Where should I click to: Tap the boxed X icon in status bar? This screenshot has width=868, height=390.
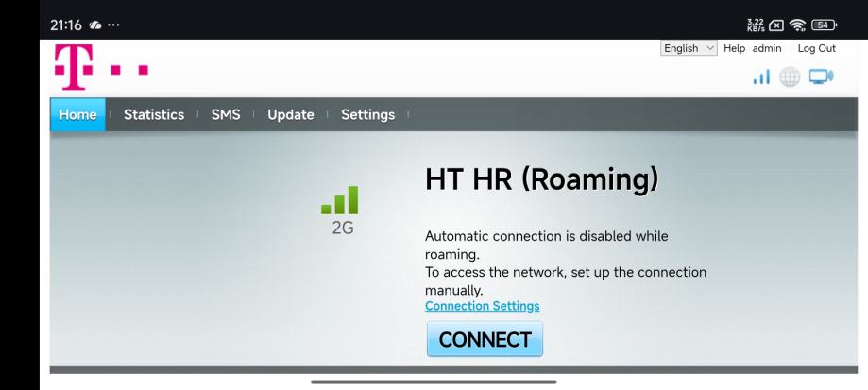tap(776, 25)
